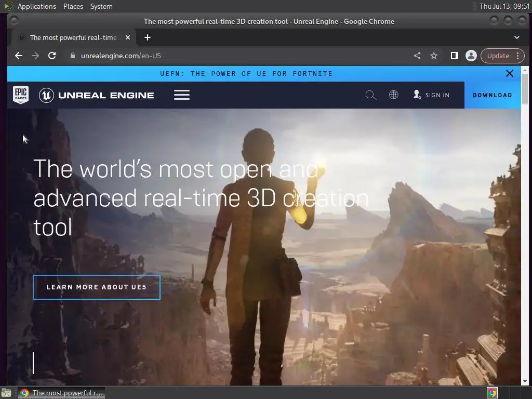Go forward in browser history
The image size is (532, 399).
(35, 56)
